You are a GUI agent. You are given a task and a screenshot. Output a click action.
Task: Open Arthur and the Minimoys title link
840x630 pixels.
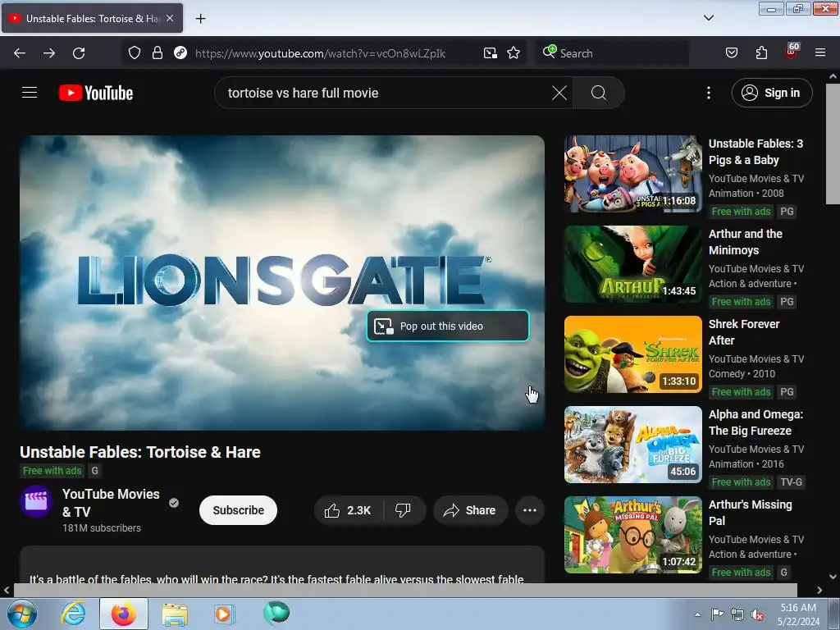pos(745,242)
